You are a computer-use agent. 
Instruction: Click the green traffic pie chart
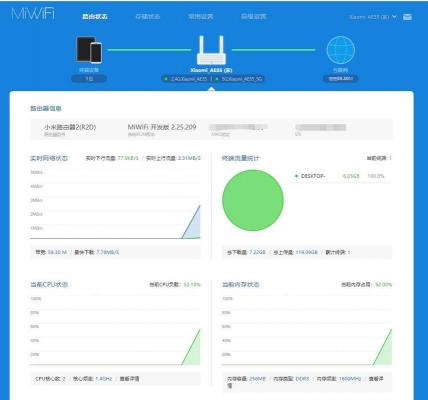click(253, 200)
